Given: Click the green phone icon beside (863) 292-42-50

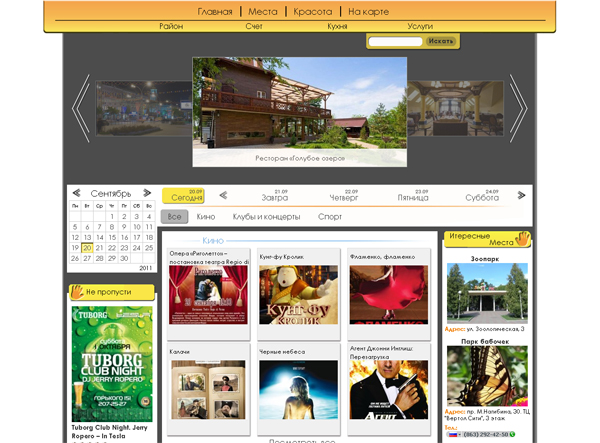Looking at the screenshot, I should [513, 434].
